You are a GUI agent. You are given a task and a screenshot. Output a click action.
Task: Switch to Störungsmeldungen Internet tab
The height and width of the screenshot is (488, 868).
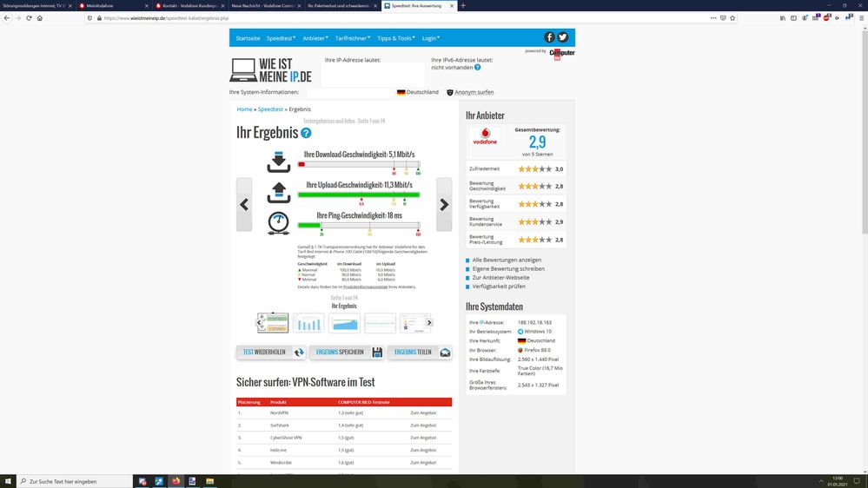[37, 5]
